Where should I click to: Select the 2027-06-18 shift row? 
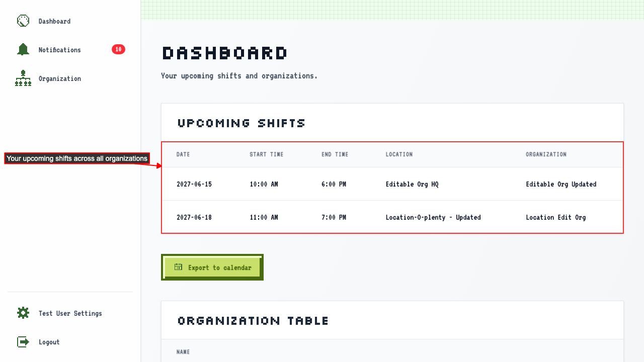click(392, 217)
